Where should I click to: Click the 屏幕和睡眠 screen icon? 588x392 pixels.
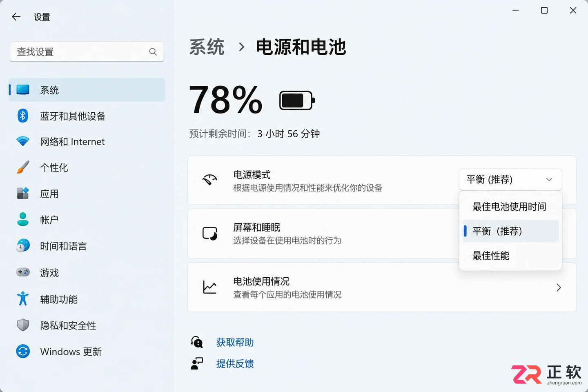click(210, 234)
